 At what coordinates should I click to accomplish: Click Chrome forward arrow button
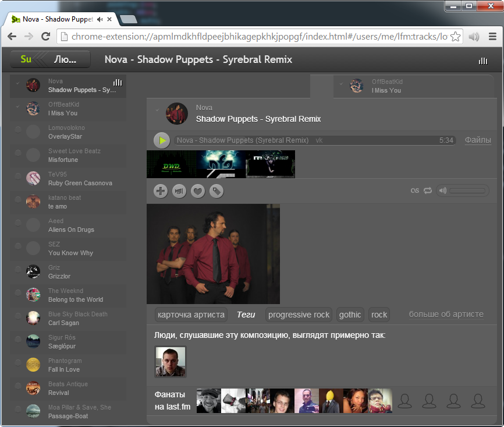29,36
